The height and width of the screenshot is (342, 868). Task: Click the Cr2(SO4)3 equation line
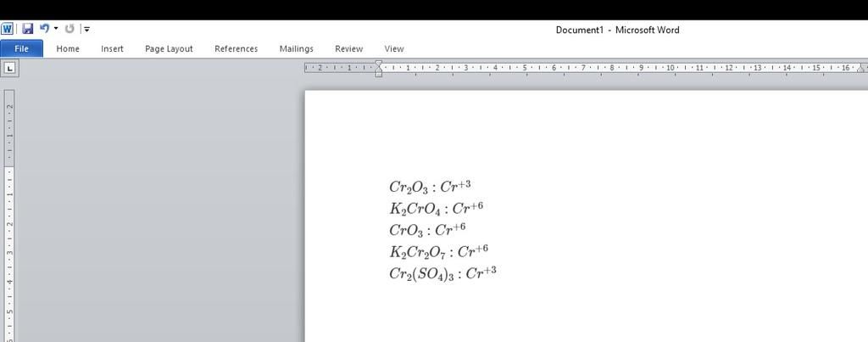[x=442, y=273]
